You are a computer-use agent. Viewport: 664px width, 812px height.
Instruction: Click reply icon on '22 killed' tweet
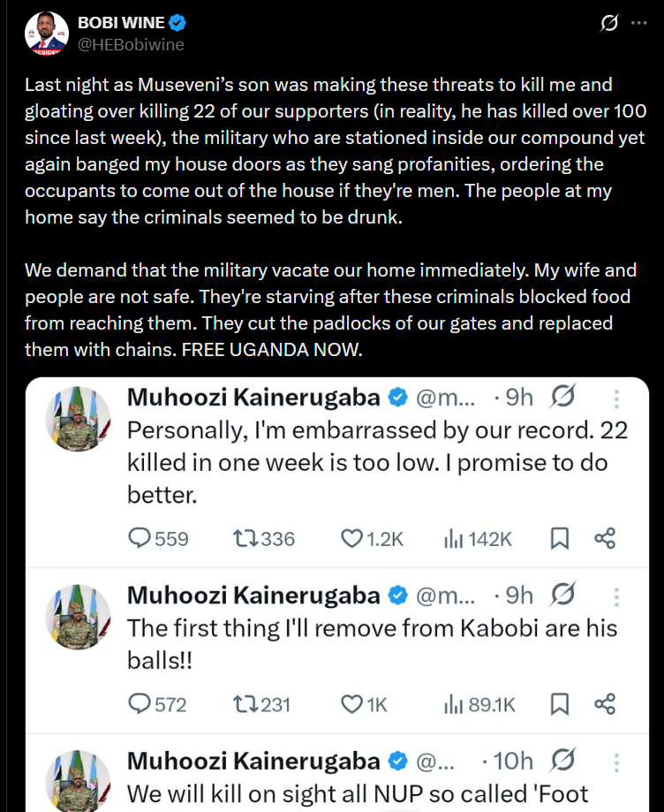click(x=140, y=538)
